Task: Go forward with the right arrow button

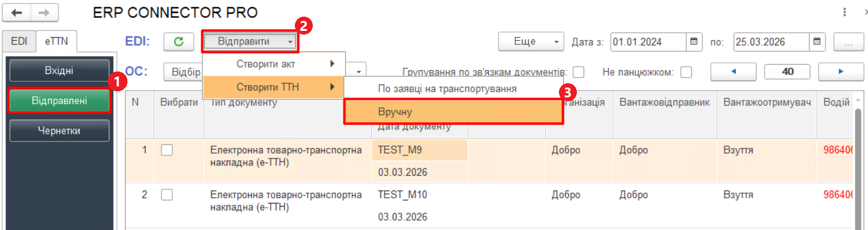Action: [x=45, y=13]
